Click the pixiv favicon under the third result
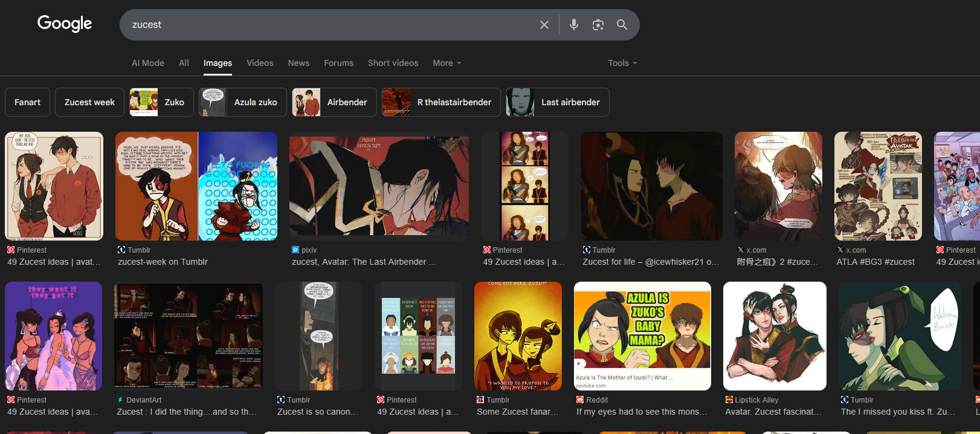 (295, 250)
